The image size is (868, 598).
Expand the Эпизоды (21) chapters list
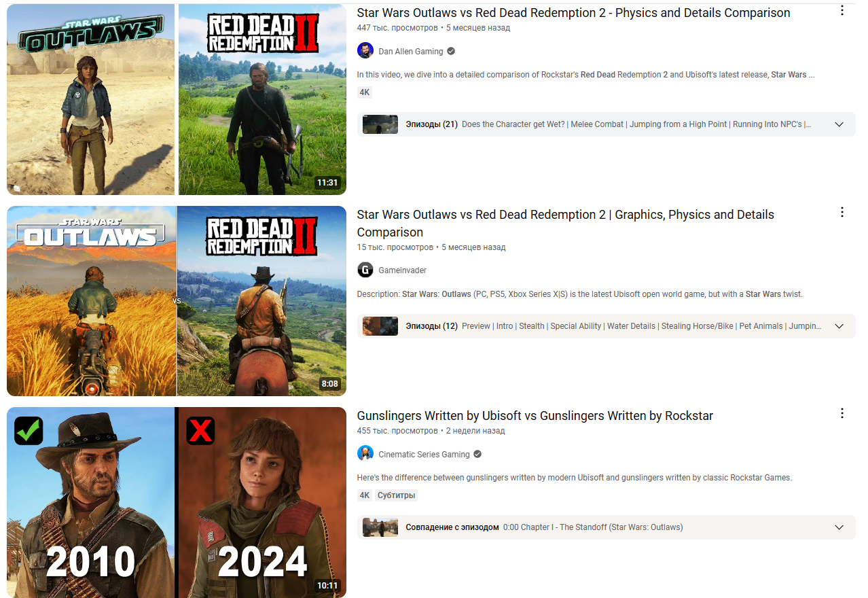[839, 124]
